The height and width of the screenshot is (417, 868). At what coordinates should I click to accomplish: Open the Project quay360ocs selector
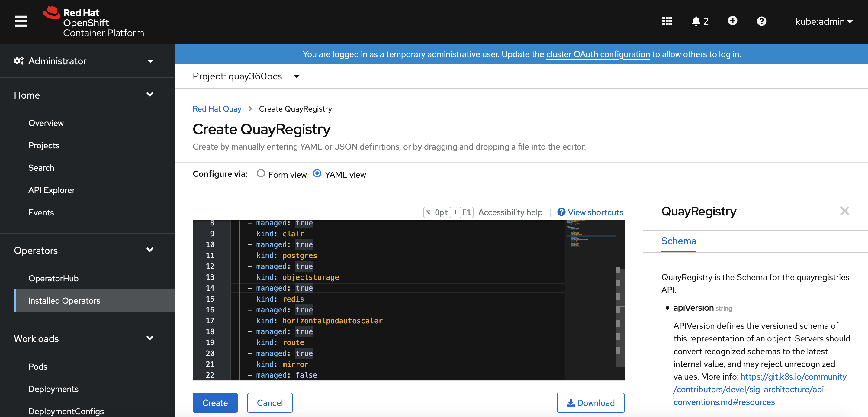coord(246,76)
